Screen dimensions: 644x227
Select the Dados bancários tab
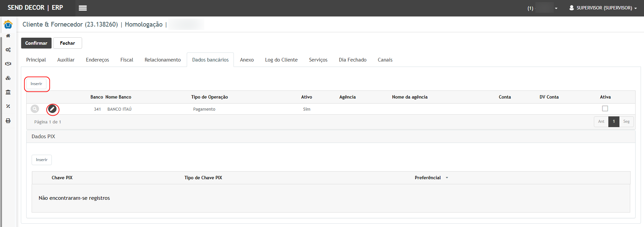click(210, 60)
